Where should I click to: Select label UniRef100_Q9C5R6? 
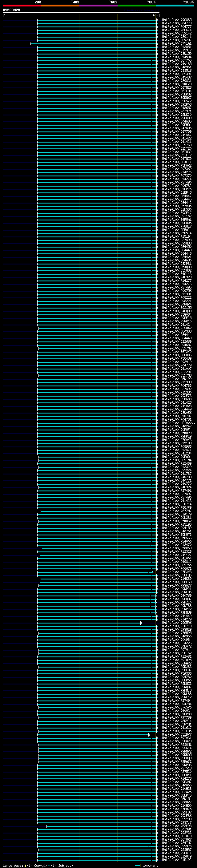pyautogui.click(x=176, y=623)
